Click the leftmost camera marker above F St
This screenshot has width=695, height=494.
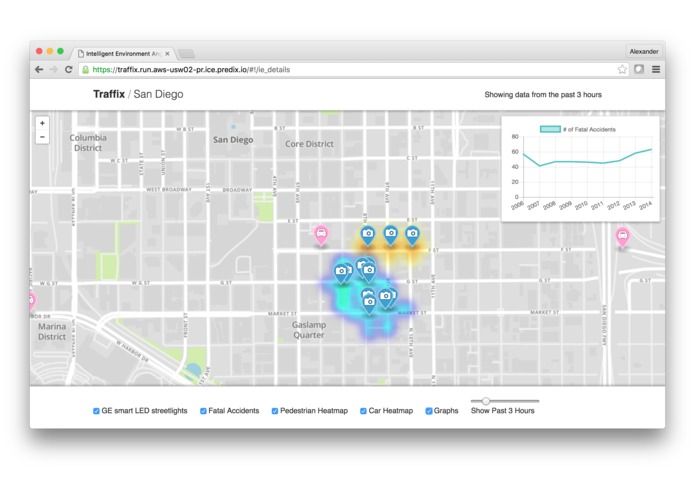click(367, 235)
